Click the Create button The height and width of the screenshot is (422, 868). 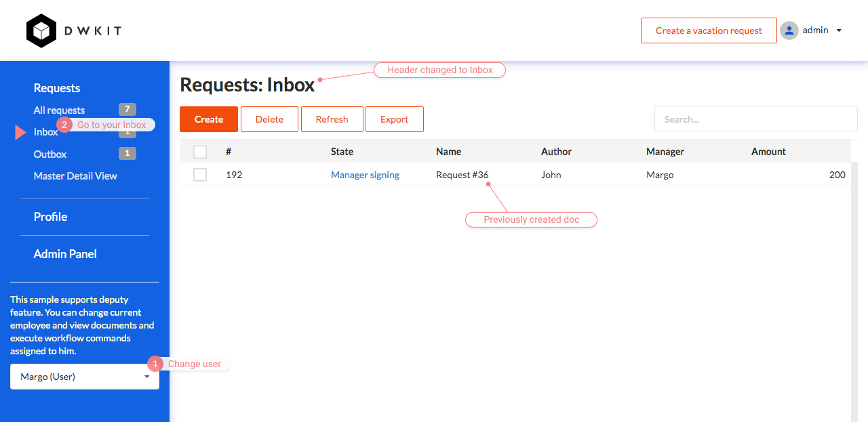(209, 119)
